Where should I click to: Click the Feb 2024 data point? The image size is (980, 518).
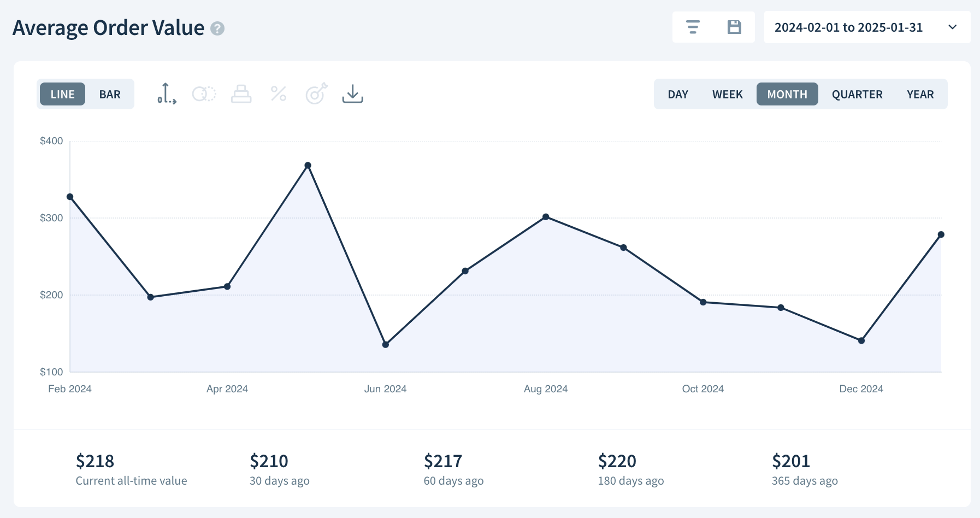(70, 197)
